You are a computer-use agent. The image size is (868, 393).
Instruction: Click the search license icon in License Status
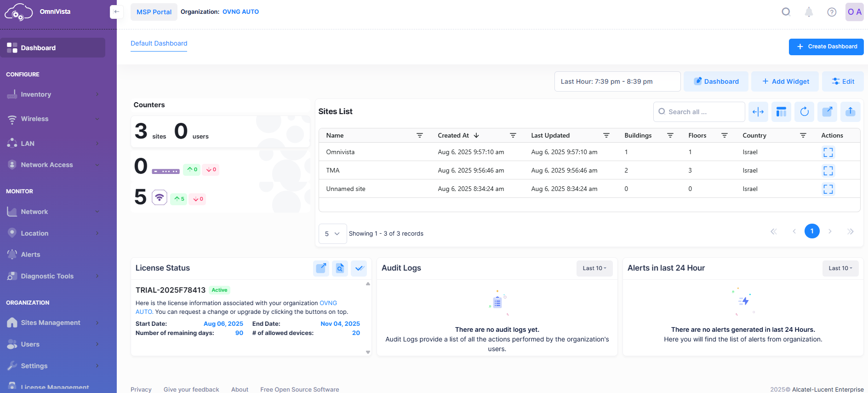(x=340, y=268)
